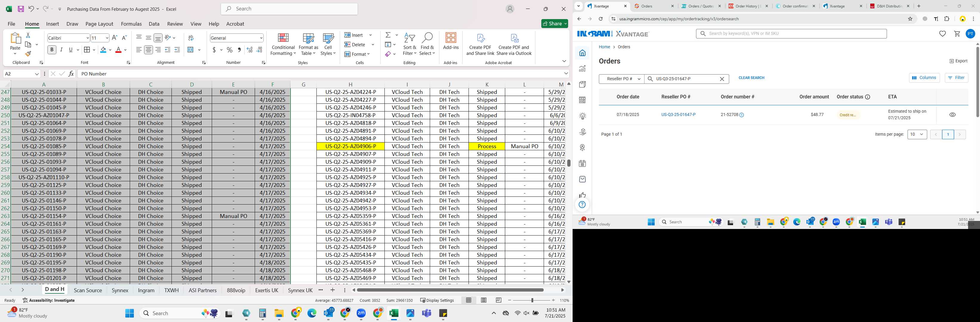Toggle Middle Align in Excel
The image size is (980, 322).
[x=148, y=38]
